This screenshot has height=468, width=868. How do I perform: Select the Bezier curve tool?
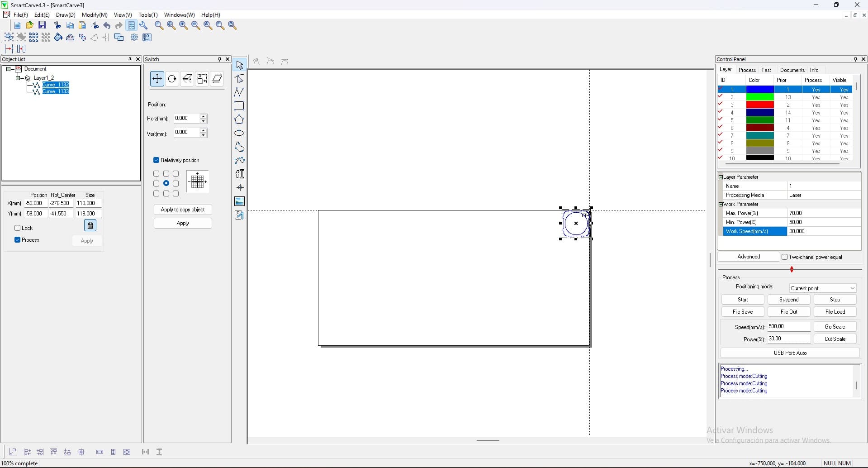click(240, 160)
